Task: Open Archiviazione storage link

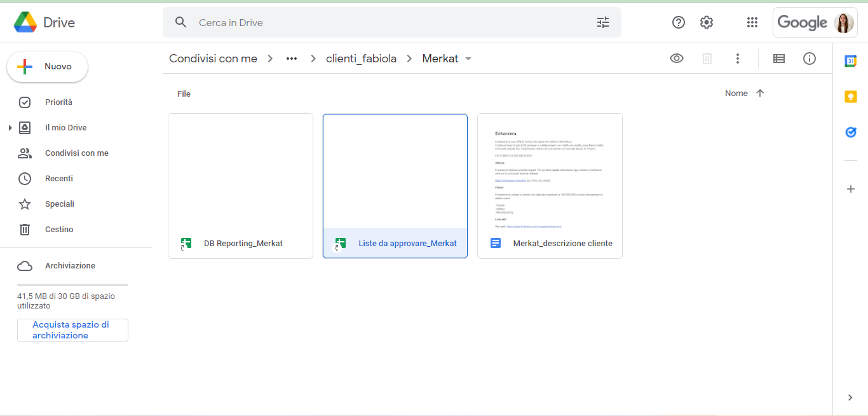Action: [x=70, y=266]
